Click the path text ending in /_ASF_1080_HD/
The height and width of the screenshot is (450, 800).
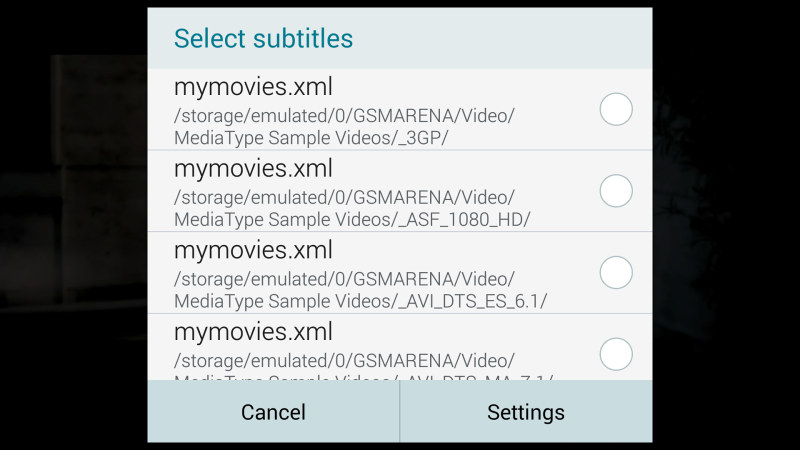tap(352, 208)
